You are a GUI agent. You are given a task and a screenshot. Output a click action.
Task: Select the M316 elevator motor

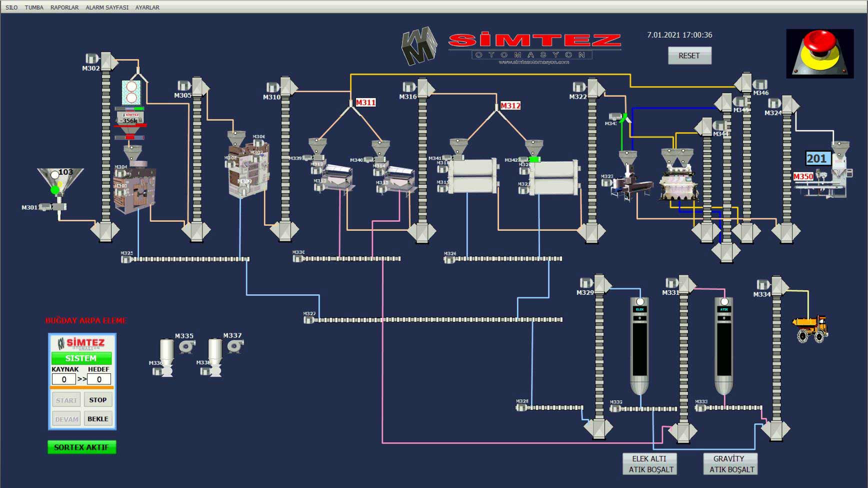coord(410,87)
